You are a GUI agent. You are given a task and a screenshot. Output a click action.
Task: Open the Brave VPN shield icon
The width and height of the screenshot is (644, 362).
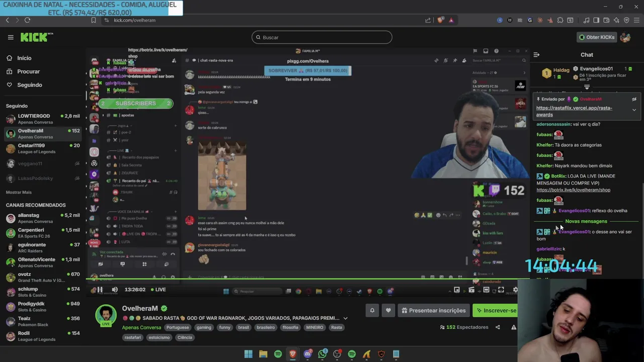pos(626,20)
